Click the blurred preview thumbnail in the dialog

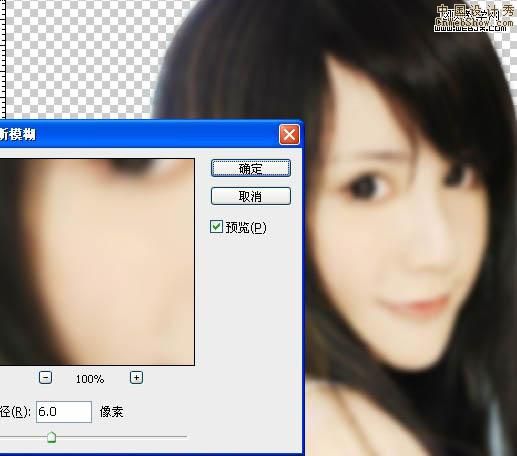tap(97, 262)
